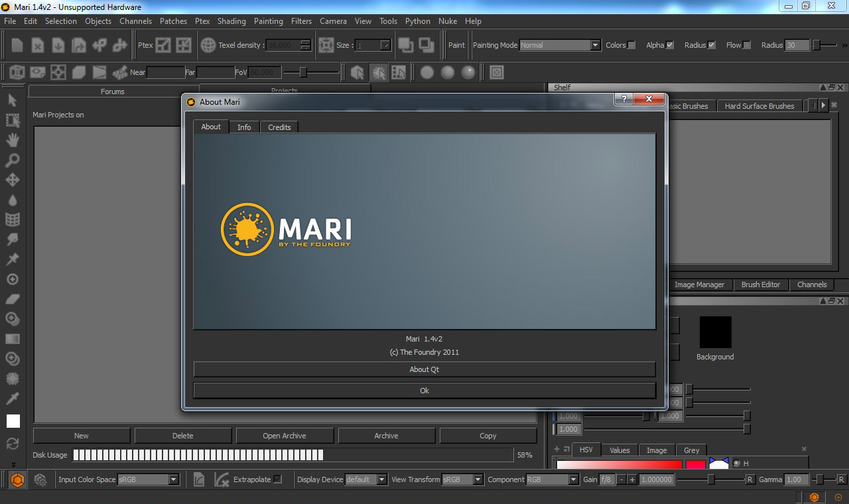
Task: Click the crossed-box icon after spheres
Action: tap(497, 72)
